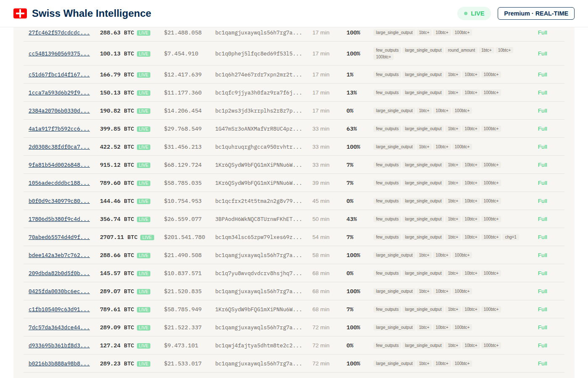Image resolution: width=588 pixels, height=378 pixels.
Task: Click the few_outputs chip on the 399.85 BTC row
Action: tap(387, 129)
